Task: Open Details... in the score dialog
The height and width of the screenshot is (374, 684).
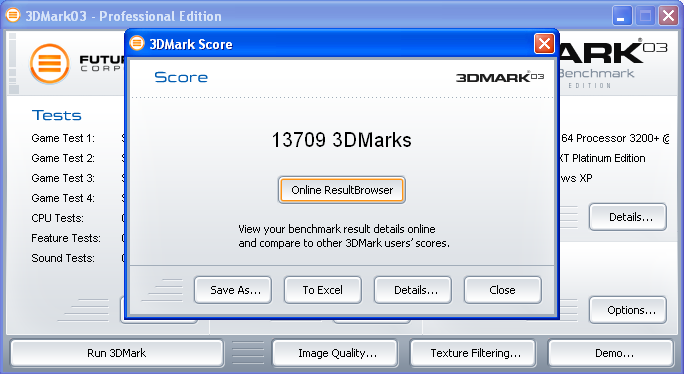Action: 413,290
